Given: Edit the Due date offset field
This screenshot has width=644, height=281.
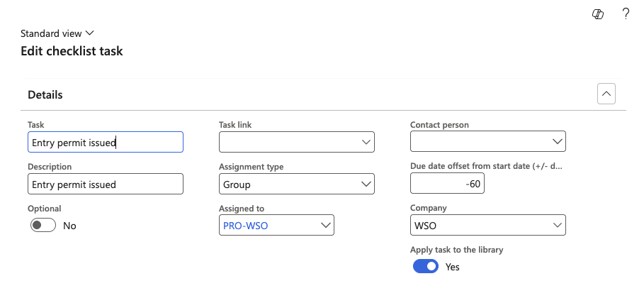Looking at the screenshot, I should tap(447, 184).
